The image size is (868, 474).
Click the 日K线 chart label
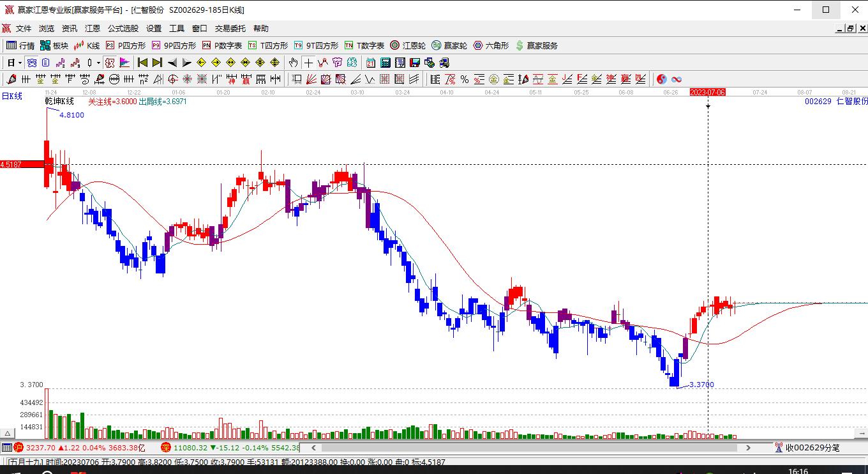pos(12,96)
